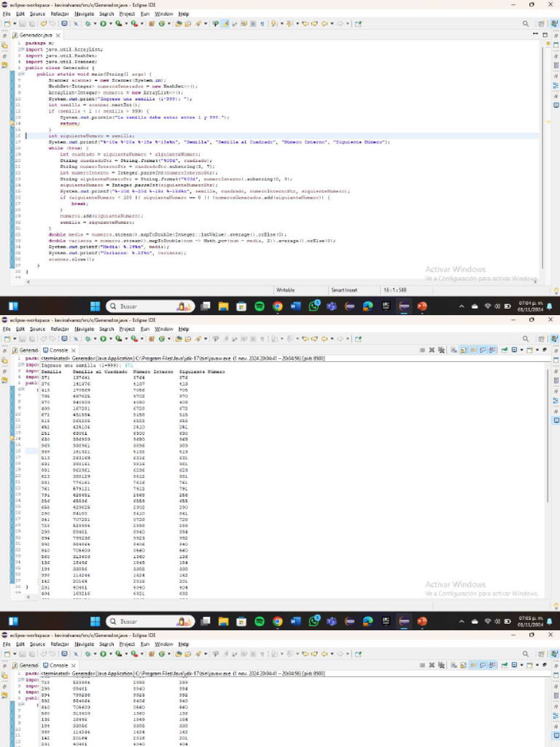Launch Chrome from the upper Windows taskbar
The width and height of the screenshot is (560, 747).
[x=278, y=306]
